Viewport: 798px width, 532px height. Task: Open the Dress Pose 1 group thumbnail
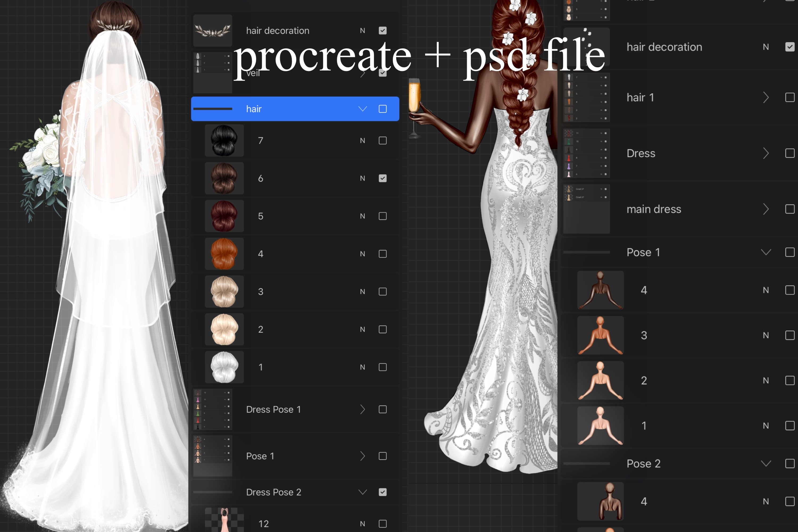click(x=213, y=410)
